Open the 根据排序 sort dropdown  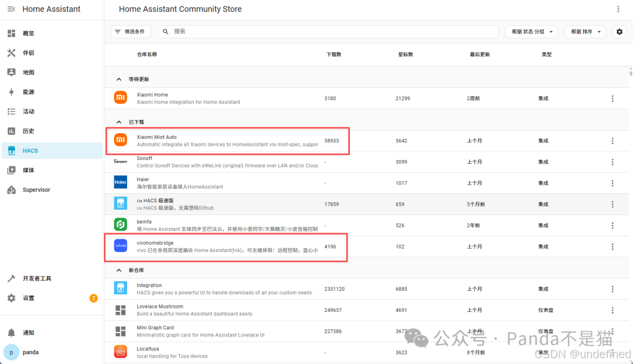point(586,32)
